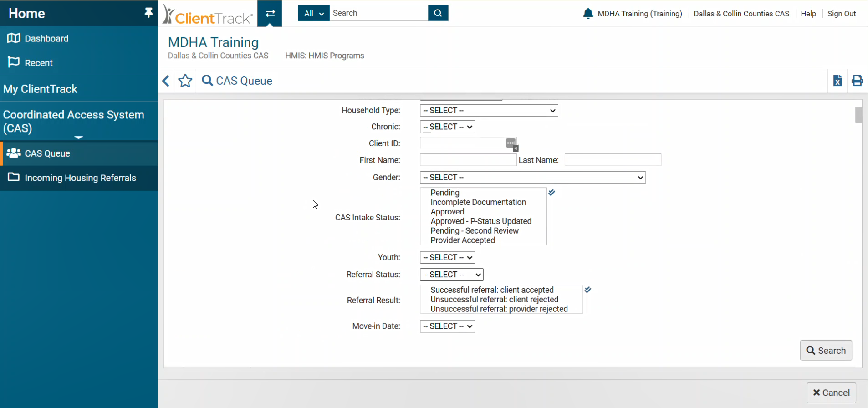The height and width of the screenshot is (408, 868).
Task: Open Dashboard in the sidebar
Action: click(46, 39)
